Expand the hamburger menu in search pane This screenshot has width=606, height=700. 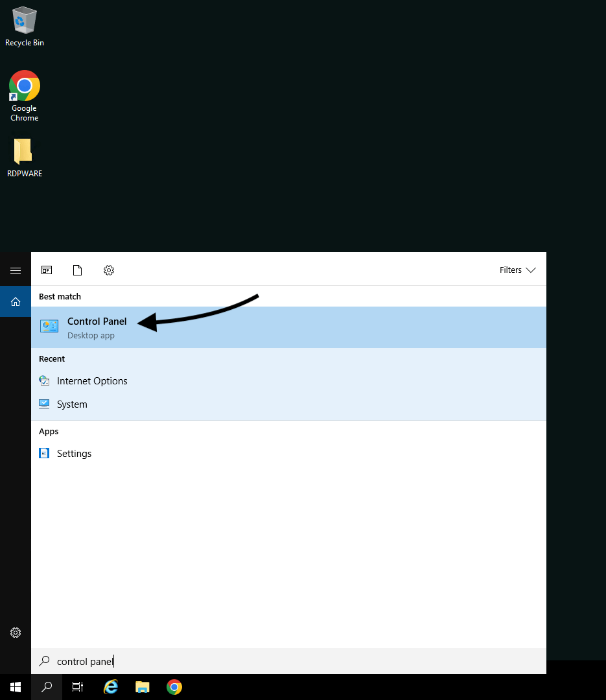(16, 270)
